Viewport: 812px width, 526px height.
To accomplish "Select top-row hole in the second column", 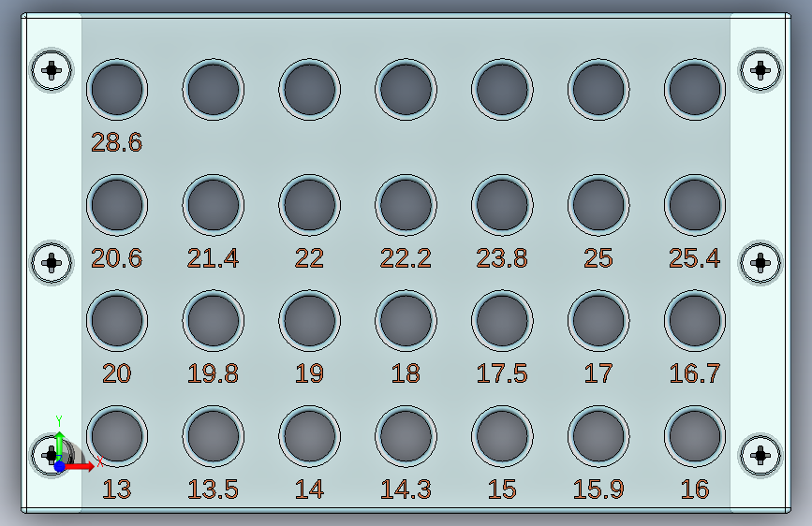I will (x=214, y=90).
